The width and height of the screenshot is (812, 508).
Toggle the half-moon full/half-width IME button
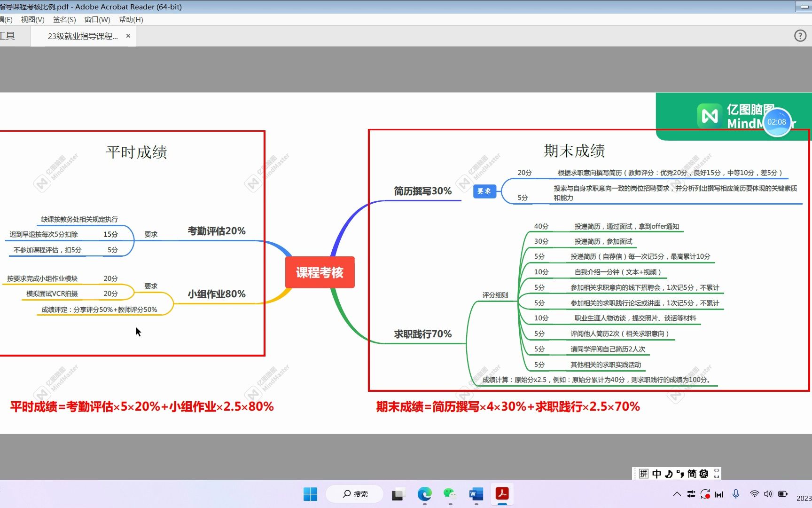click(x=669, y=474)
